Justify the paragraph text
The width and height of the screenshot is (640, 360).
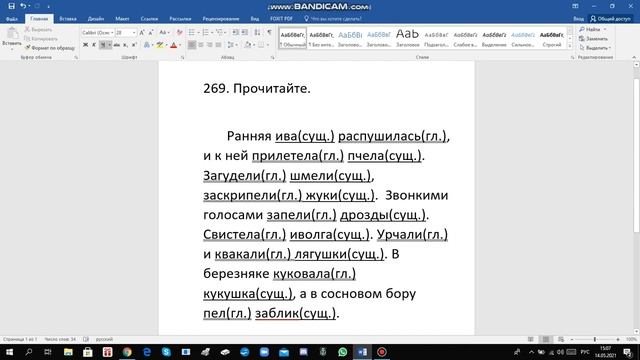(218, 45)
